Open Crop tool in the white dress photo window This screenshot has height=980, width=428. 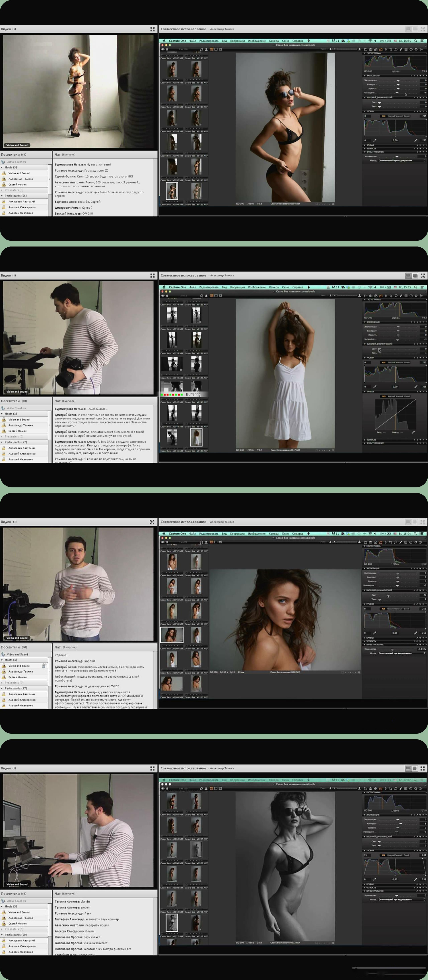point(391,296)
